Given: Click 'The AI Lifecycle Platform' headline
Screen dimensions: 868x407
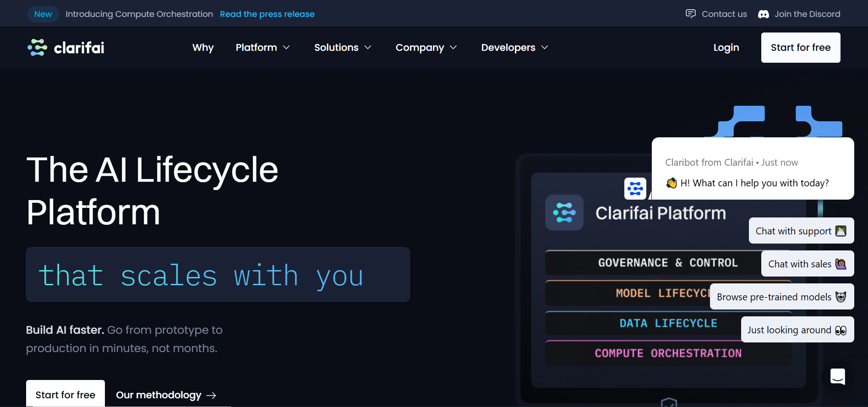Looking at the screenshot, I should point(152,190).
